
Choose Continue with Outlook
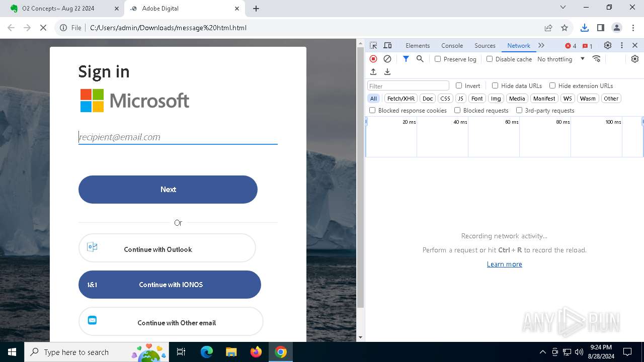click(x=167, y=248)
